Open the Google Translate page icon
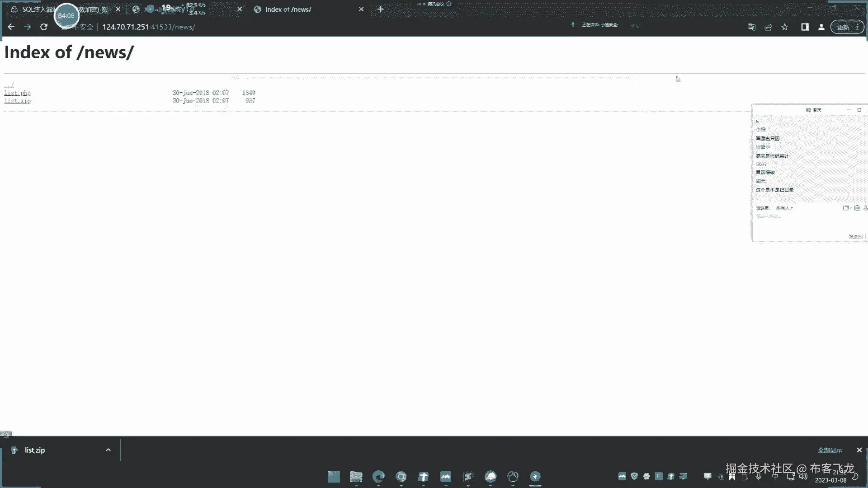 pyautogui.click(x=751, y=27)
